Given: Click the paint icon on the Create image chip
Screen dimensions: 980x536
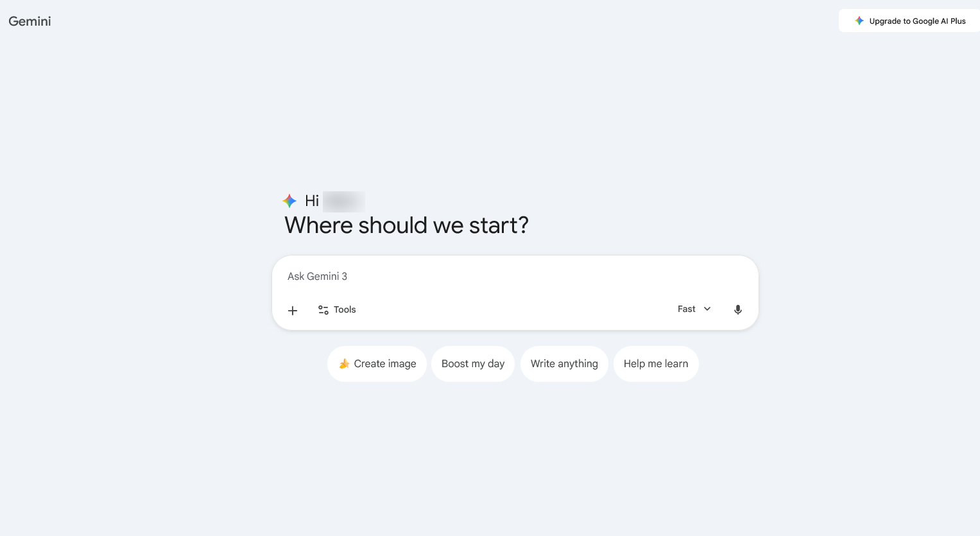Looking at the screenshot, I should pyautogui.click(x=345, y=363).
